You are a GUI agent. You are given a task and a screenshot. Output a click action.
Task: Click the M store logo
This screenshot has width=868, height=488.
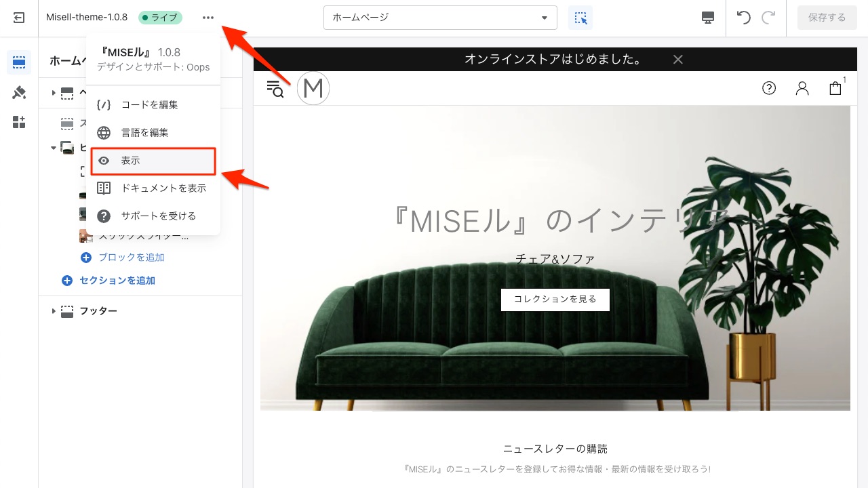(313, 88)
